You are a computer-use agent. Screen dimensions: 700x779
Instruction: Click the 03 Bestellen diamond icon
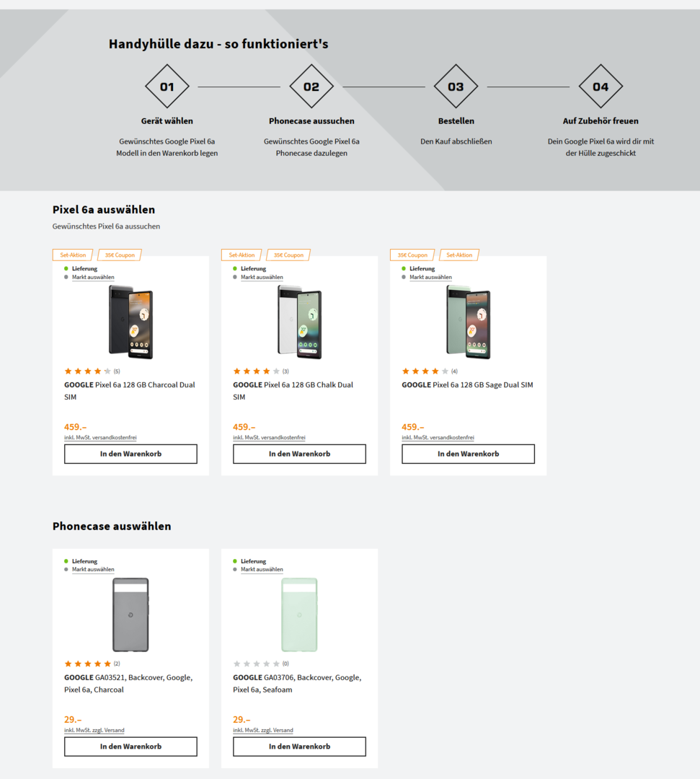(x=456, y=87)
